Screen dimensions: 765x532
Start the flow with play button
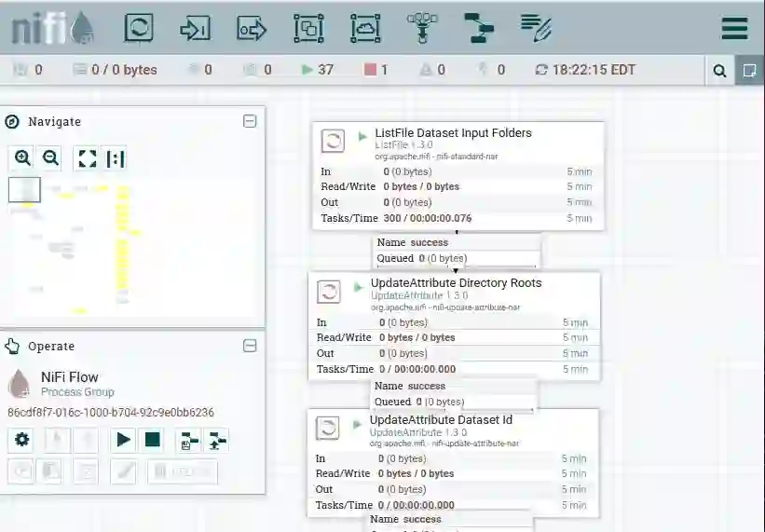[123, 440]
